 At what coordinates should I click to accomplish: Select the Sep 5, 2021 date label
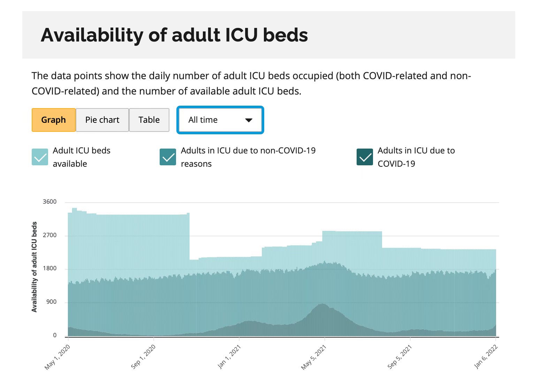click(x=400, y=357)
